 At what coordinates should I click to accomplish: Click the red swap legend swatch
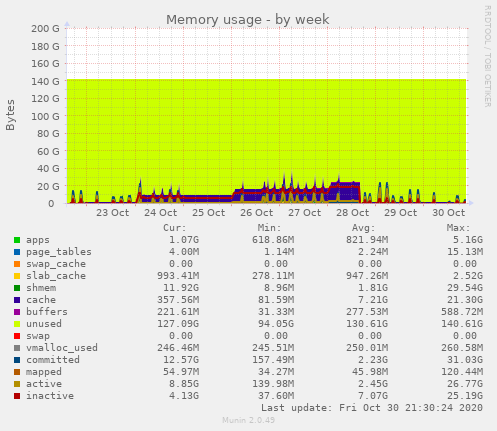[17, 336]
